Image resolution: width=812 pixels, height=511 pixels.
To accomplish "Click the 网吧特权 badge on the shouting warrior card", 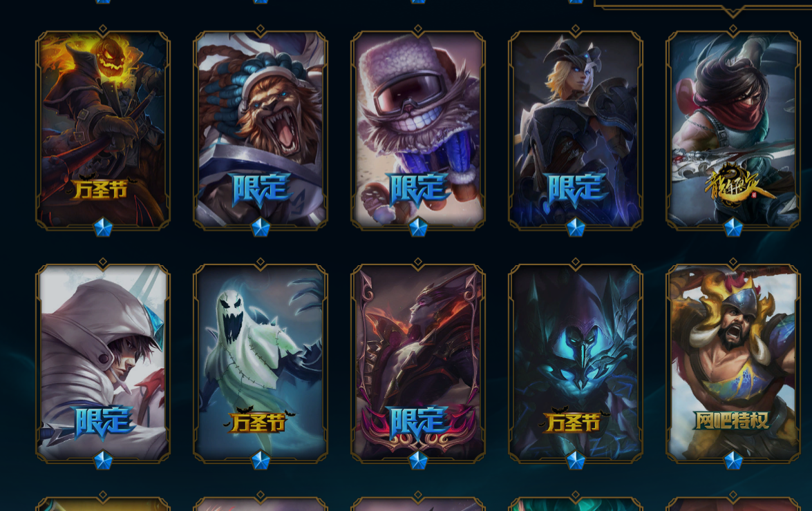I will [732, 421].
